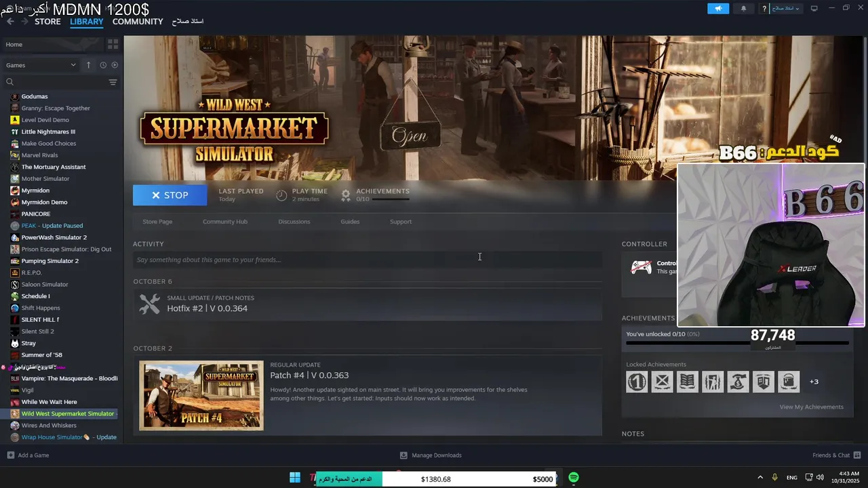The image size is (868, 488).
Task: Open the achievements gear icon in header
Action: pos(346,195)
